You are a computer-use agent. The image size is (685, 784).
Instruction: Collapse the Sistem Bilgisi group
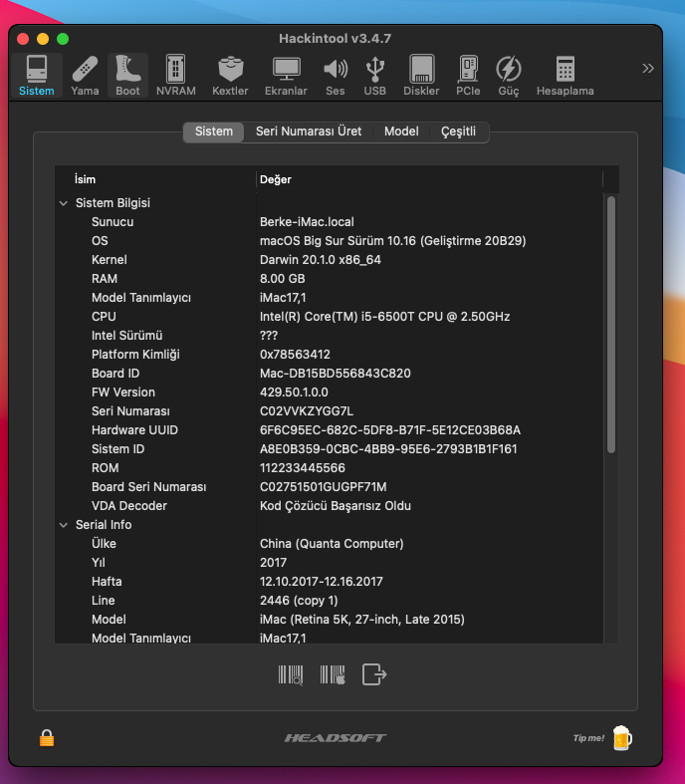click(x=65, y=203)
